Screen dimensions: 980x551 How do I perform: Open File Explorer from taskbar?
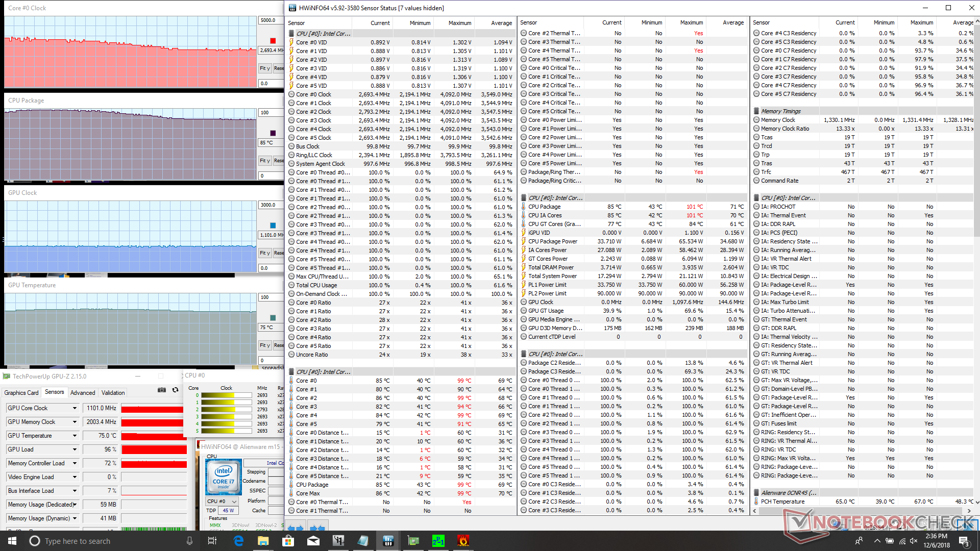click(x=263, y=541)
